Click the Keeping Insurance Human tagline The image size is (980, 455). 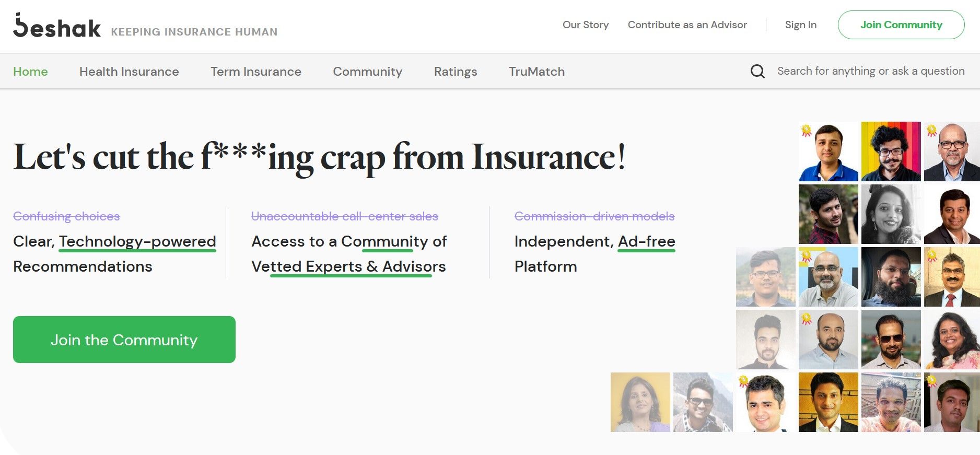[194, 32]
